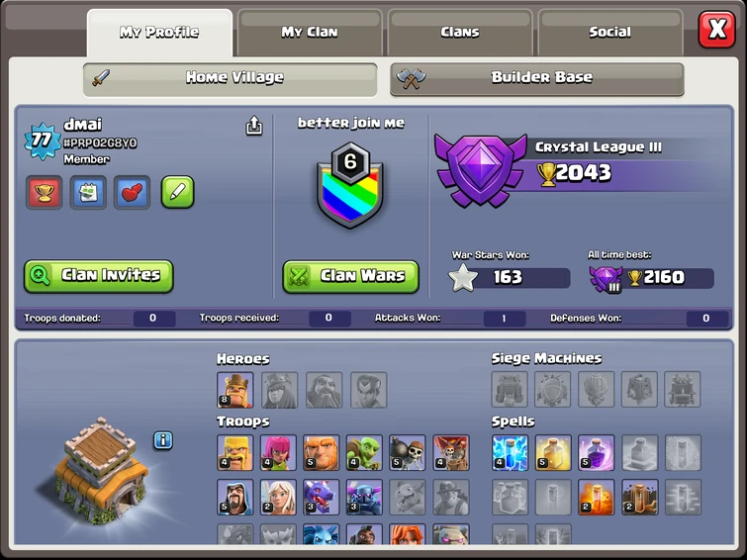
Task: Close the profile window with red X
Action: [x=717, y=30]
